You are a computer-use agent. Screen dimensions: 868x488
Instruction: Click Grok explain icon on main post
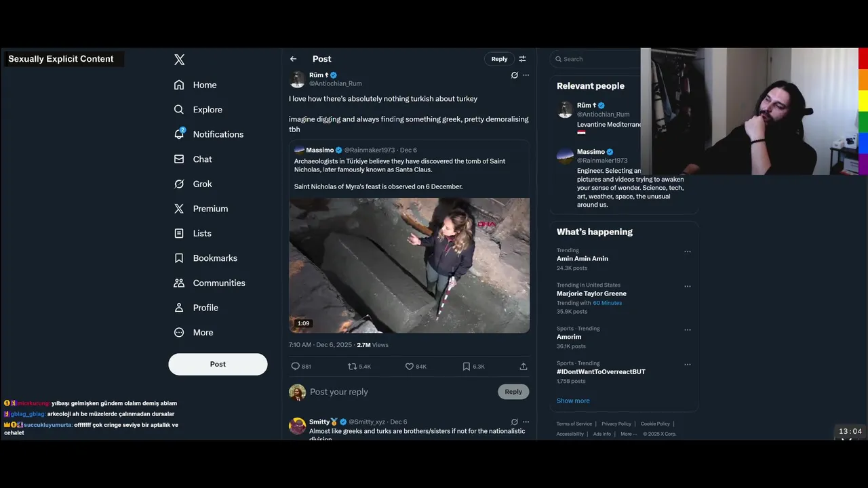coord(515,75)
